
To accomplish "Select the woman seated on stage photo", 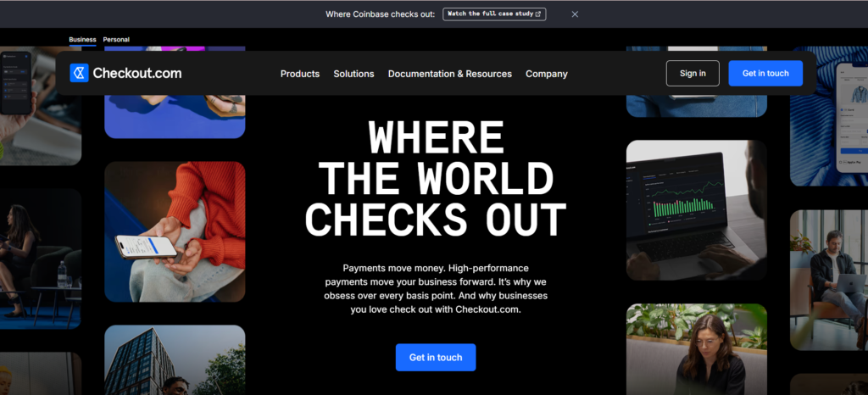I will 41,259.
